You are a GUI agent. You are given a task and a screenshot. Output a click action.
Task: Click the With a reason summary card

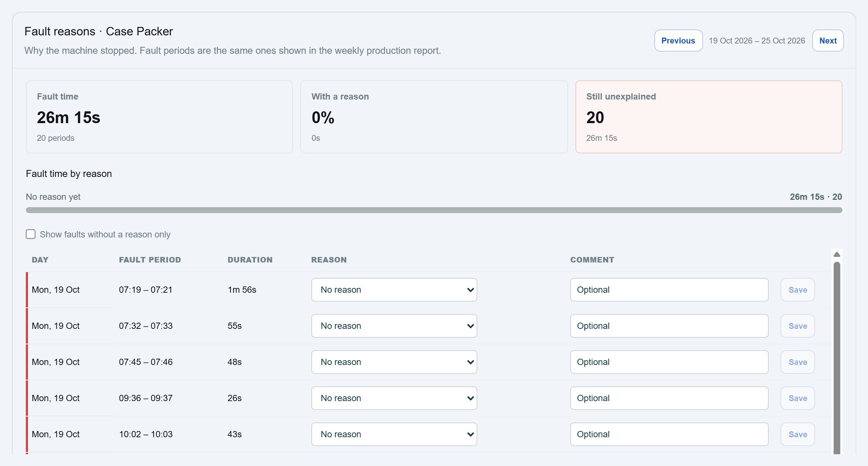coord(434,117)
